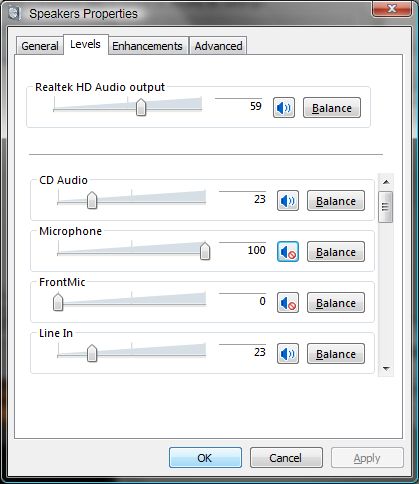
Task: Open Balance settings for Line In
Action: point(336,354)
